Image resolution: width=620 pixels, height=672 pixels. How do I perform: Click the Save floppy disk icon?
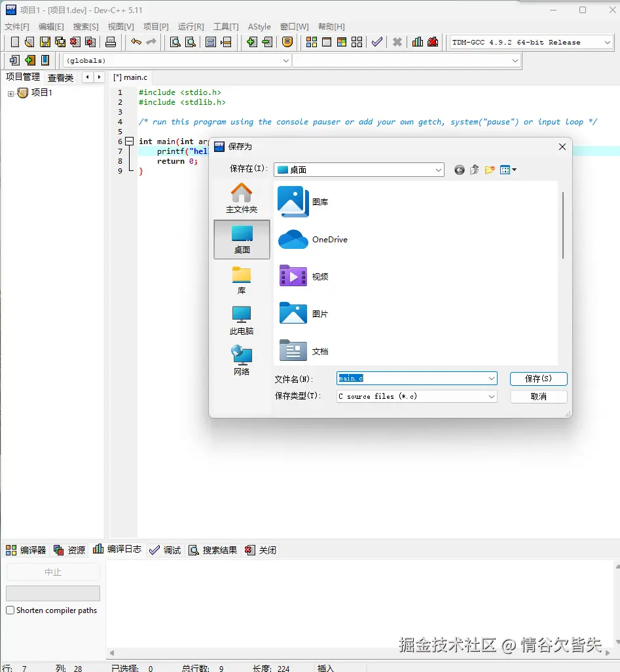[x=45, y=42]
